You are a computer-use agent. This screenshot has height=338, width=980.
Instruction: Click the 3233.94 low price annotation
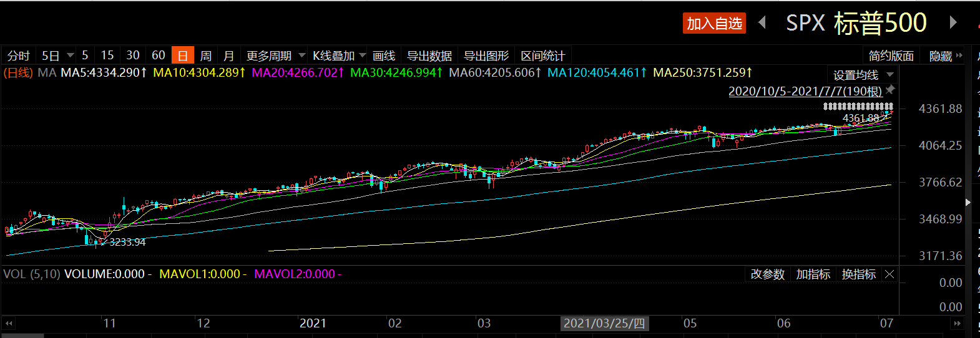click(127, 242)
